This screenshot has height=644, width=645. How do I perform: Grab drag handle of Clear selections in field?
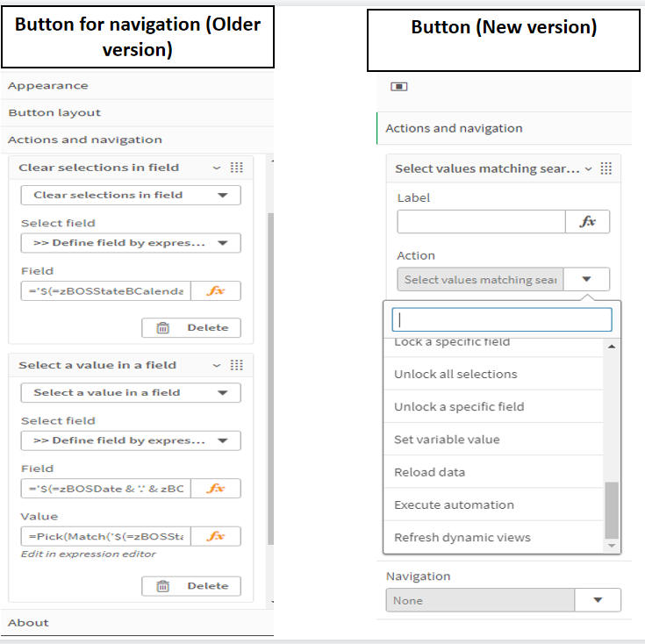click(236, 168)
